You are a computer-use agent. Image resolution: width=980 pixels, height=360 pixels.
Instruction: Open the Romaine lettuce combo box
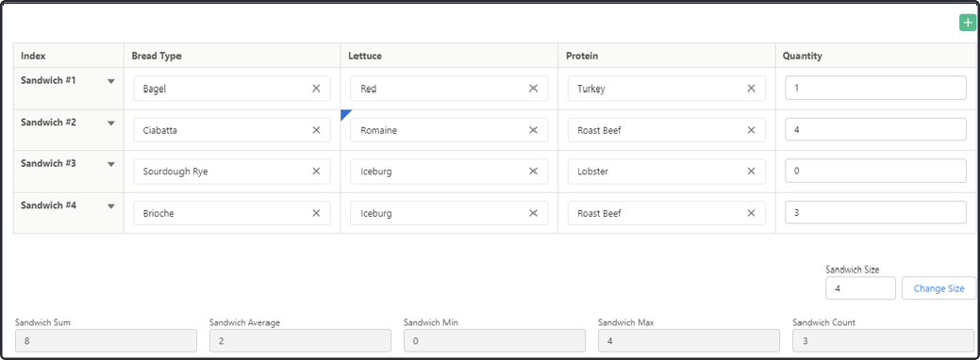pos(449,130)
